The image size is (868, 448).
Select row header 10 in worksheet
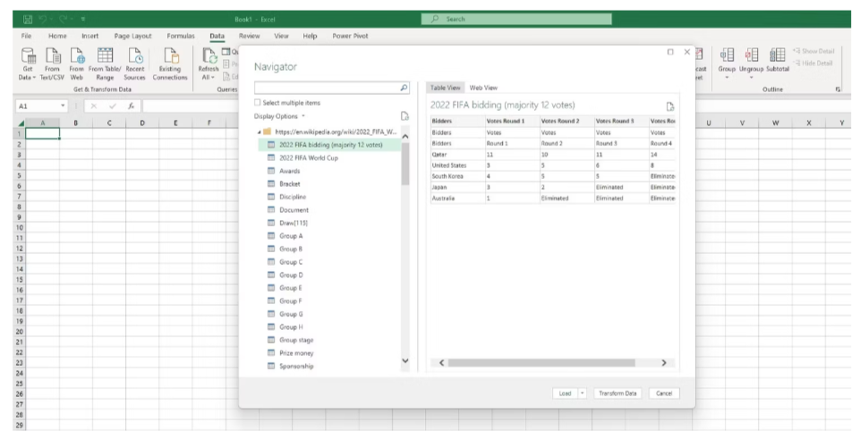point(20,227)
